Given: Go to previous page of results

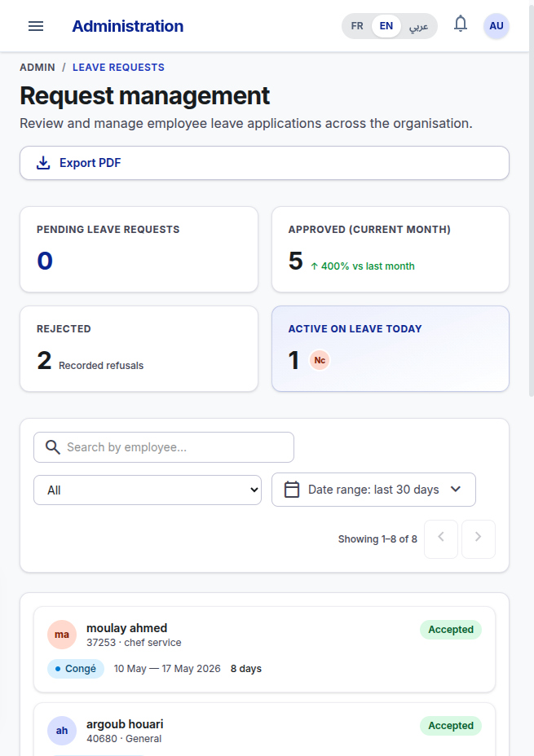Looking at the screenshot, I should pos(441,539).
